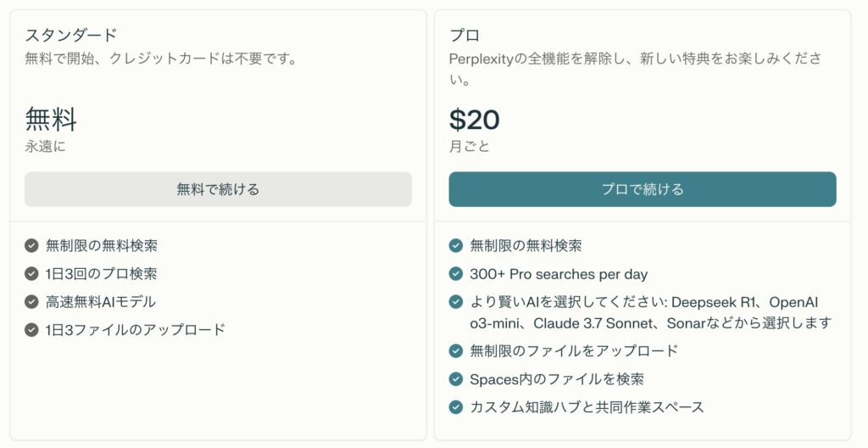Click the 300+ Pro searches per day text
This screenshot has height=448, width=868.
pyautogui.click(x=559, y=274)
